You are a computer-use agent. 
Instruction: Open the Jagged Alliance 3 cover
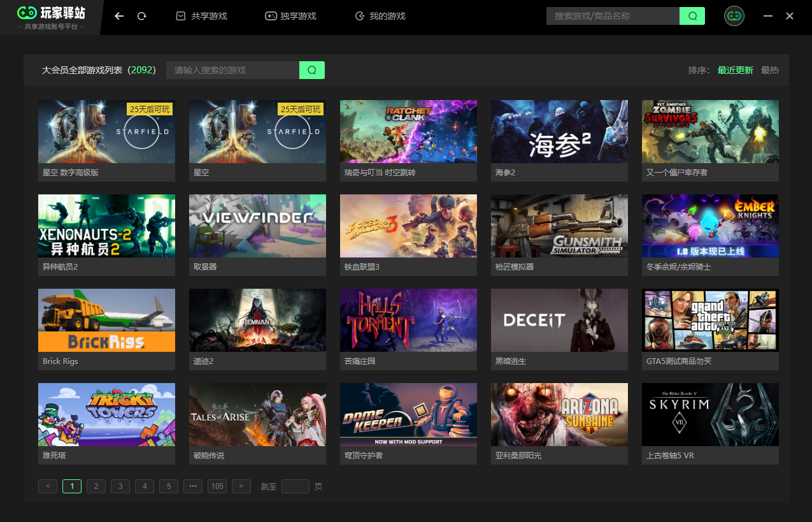[x=408, y=226]
